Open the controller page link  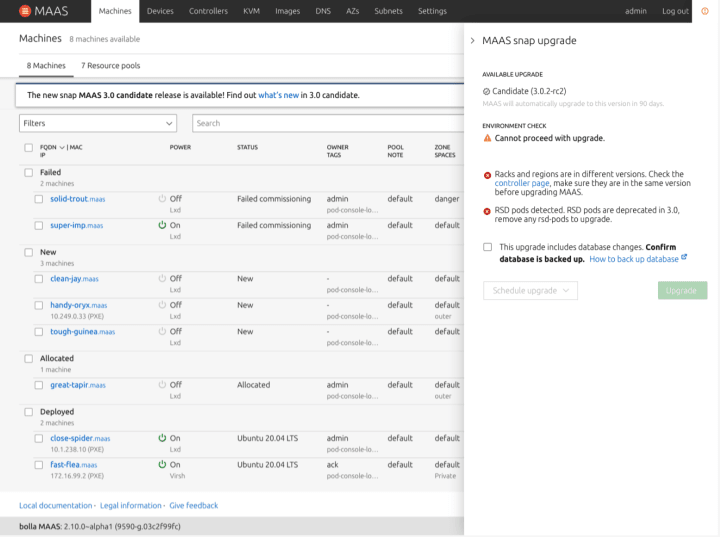522,183
